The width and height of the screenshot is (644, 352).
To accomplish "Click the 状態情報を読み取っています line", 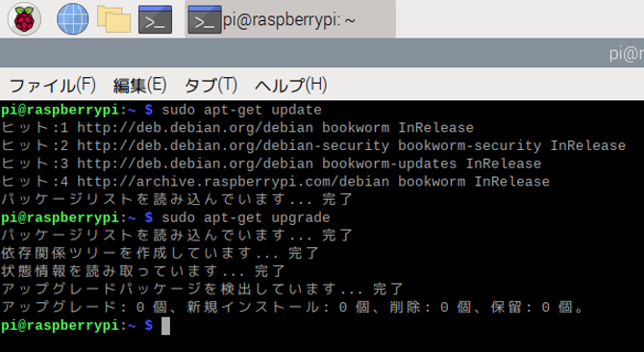I will pyautogui.click(x=143, y=271).
